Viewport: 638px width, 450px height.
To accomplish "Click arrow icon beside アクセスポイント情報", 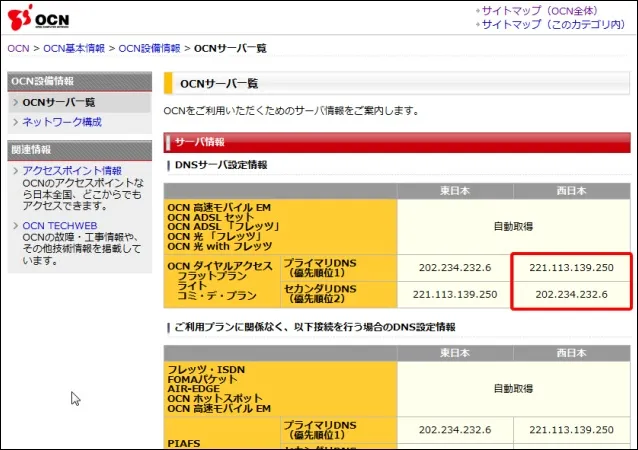I will pyautogui.click(x=15, y=170).
